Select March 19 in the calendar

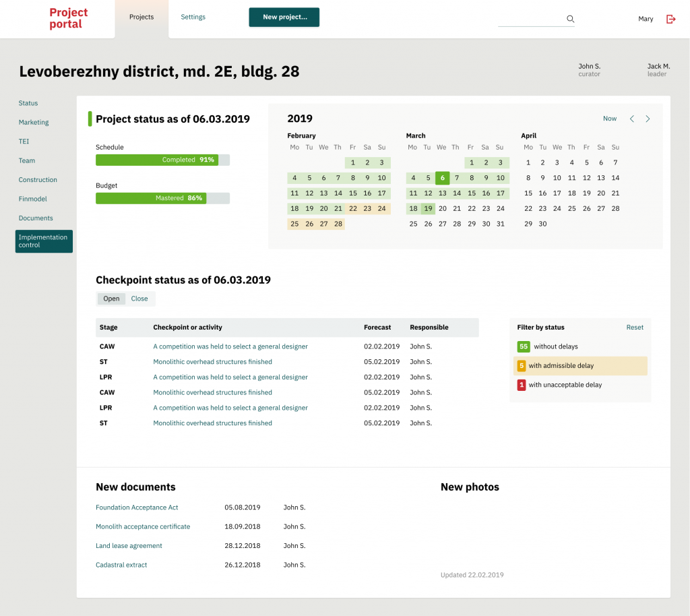coord(428,209)
